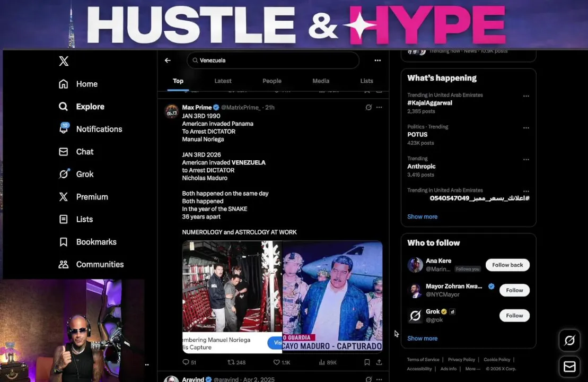Open more menu on Max Prime post
The image size is (588, 382).
[x=380, y=107]
